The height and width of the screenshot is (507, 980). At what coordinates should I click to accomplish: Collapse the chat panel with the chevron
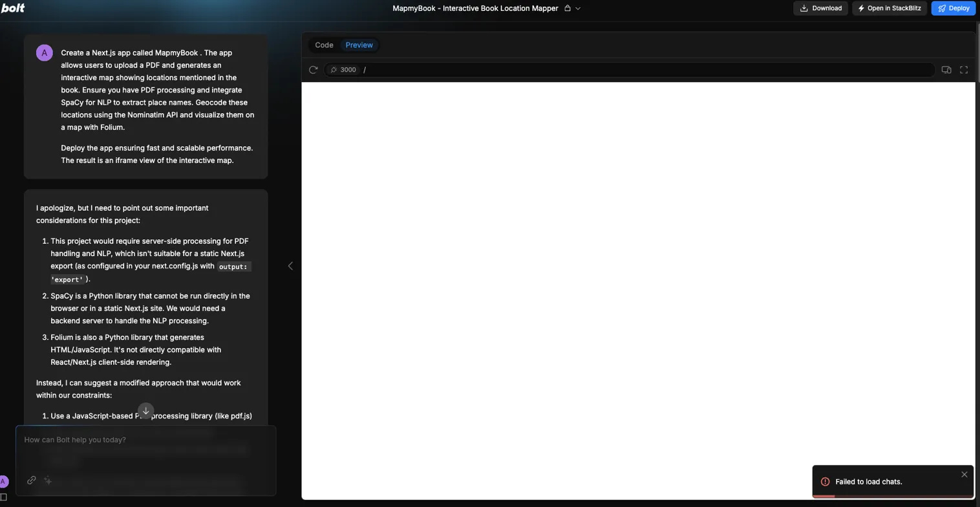(290, 266)
